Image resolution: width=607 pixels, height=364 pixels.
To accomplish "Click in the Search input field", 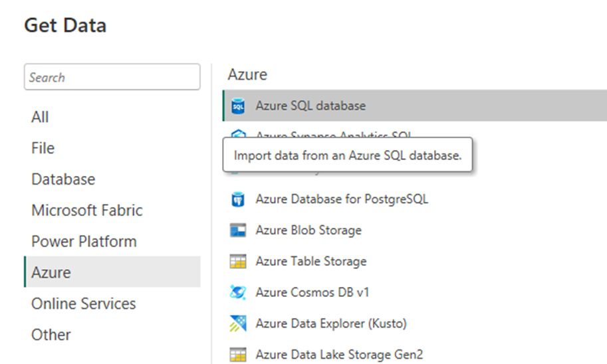I will click(x=112, y=77).
